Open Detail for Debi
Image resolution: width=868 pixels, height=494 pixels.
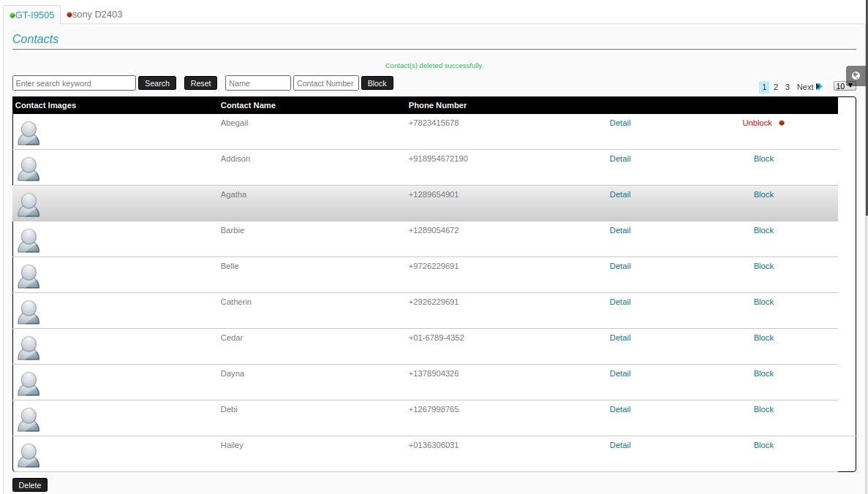click(620, 409)
